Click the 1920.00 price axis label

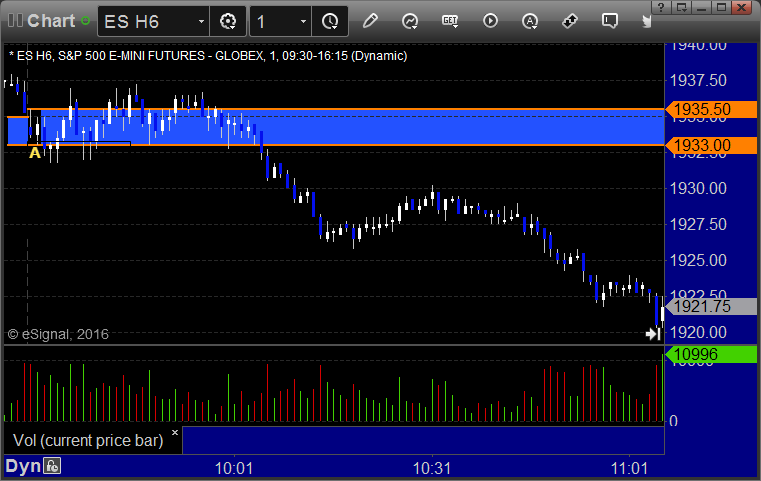point(698,332)
